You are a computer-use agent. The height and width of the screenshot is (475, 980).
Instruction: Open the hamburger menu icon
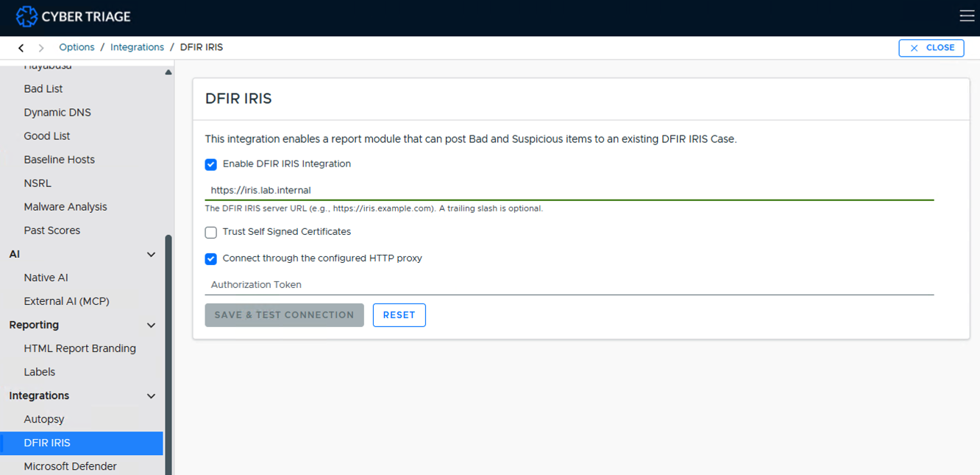click(x=967, y=16)
